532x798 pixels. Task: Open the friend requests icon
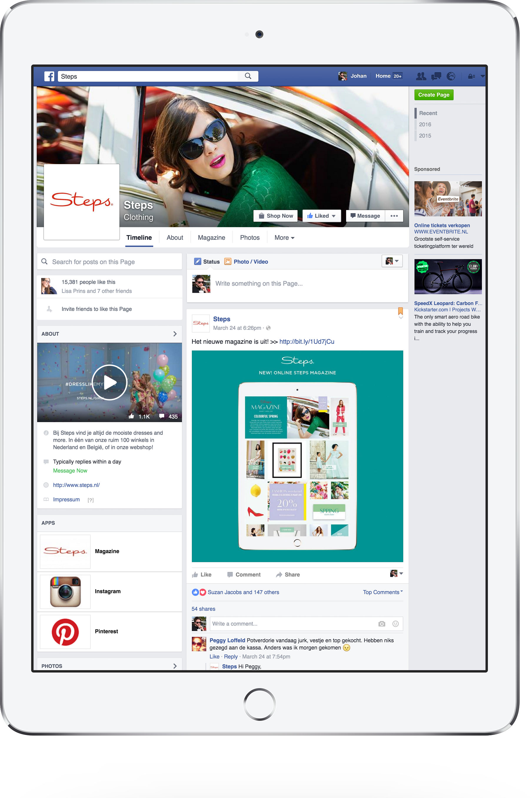click(421, 76)
